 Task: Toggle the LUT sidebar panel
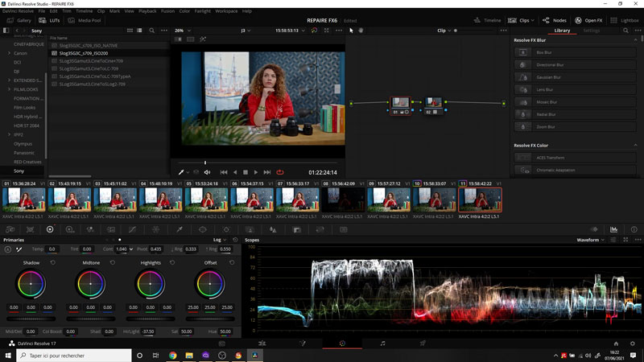tap(6, 31)
